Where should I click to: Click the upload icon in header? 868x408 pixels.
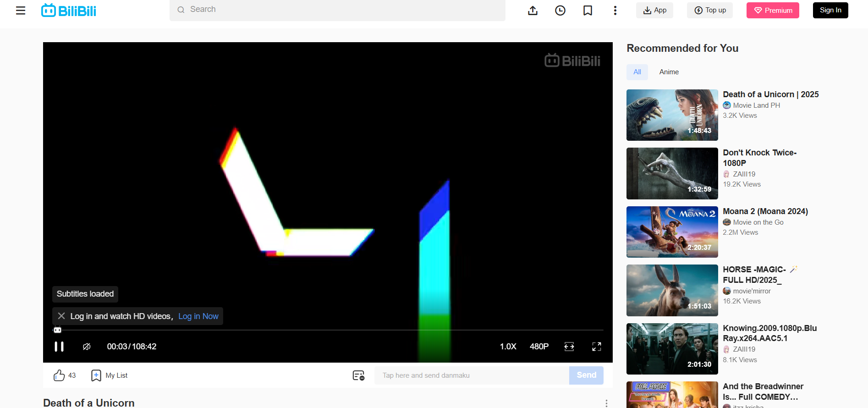533,11
